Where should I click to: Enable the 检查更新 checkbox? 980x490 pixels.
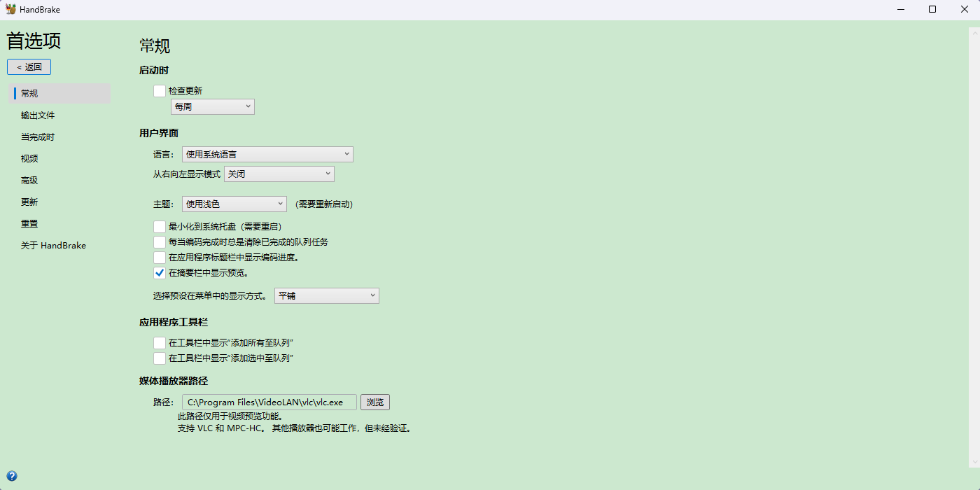[x=160, y=91]
